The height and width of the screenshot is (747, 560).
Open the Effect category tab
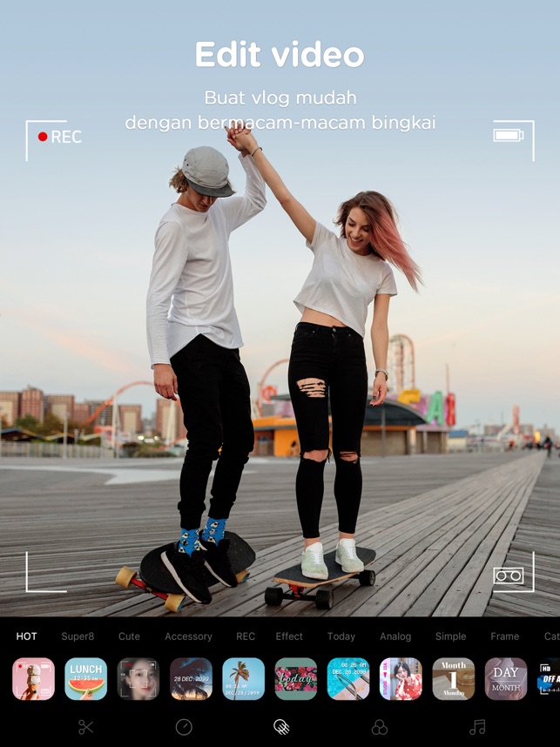(x=289, y=636)
